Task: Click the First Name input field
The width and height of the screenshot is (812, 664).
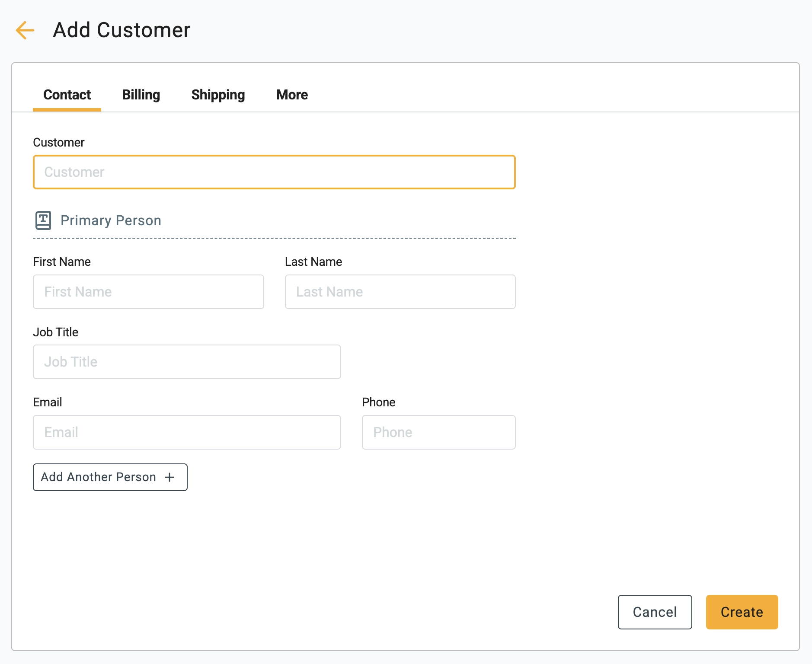Action: pyautogui.click(x=148, y=292)
